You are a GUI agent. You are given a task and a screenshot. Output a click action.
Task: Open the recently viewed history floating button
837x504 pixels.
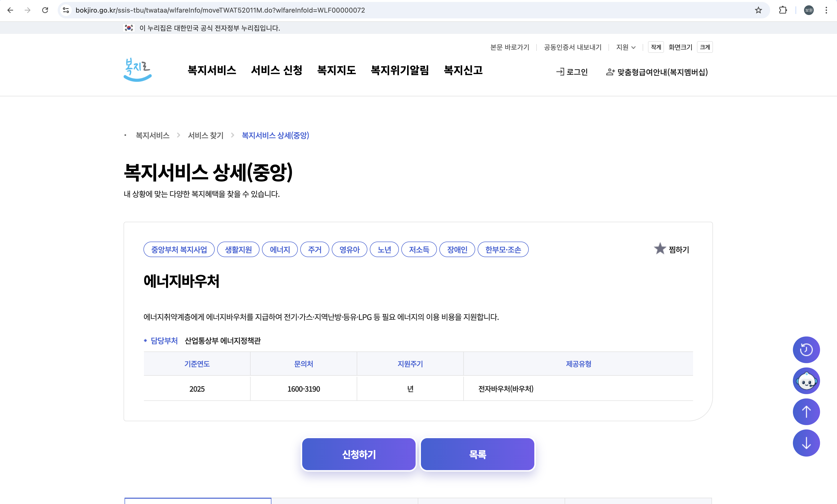806,350
